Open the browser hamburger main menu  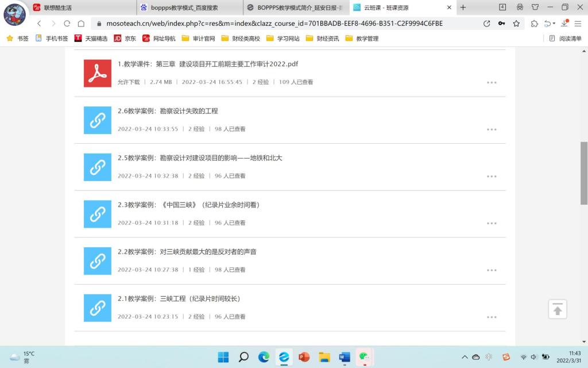coord(577,24)
